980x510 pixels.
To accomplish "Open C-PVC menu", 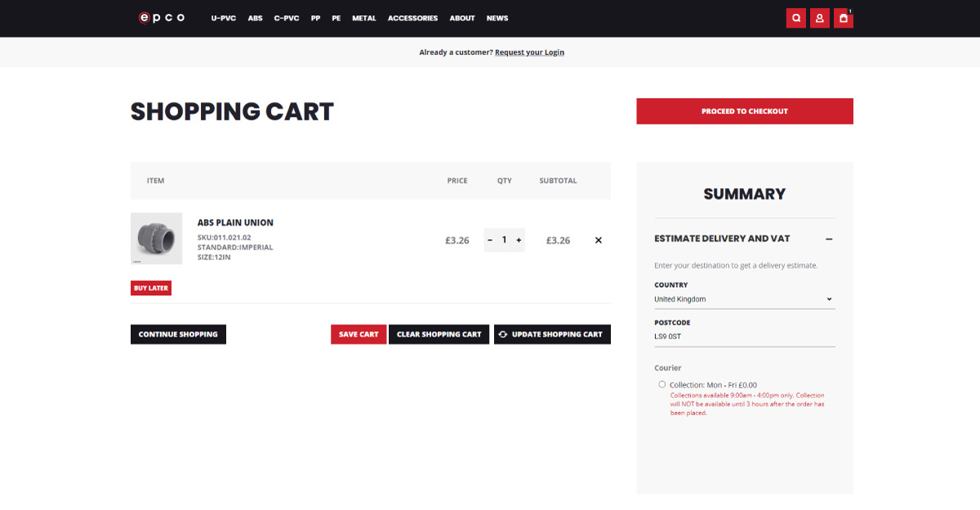I will [287, 18].
